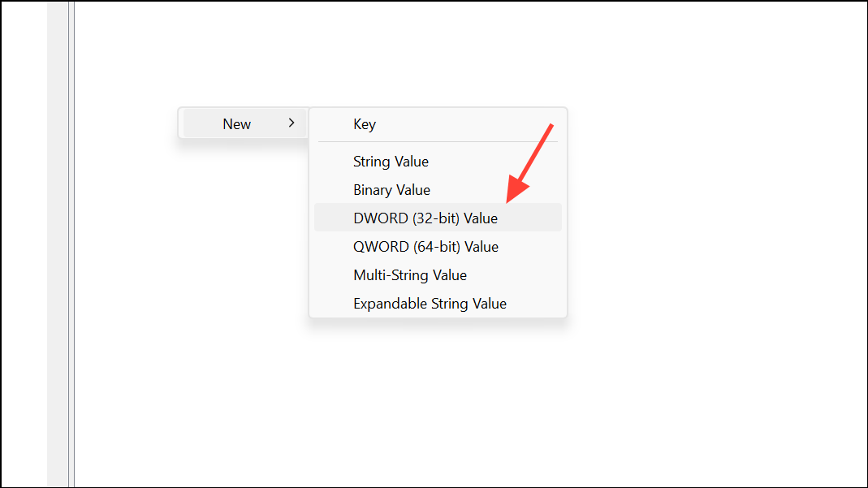Viewport: 868px width, 488px height.
Task: Click empty area above the New menu
Action: click(244, 55)
